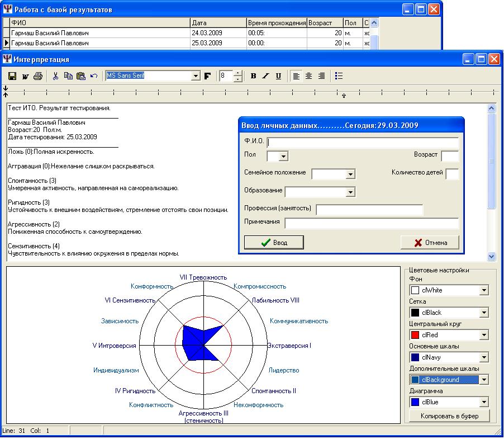Click the Cut scissors icon

55,76
